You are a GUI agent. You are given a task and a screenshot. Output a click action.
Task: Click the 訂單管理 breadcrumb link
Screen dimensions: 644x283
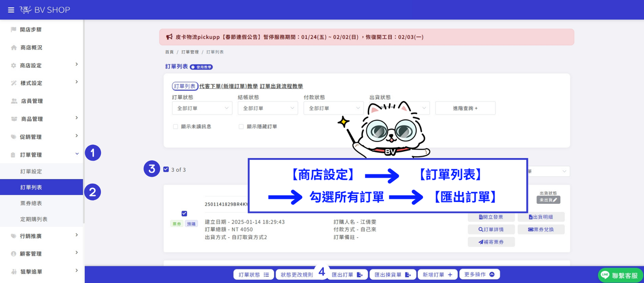(x=190, y=52)
